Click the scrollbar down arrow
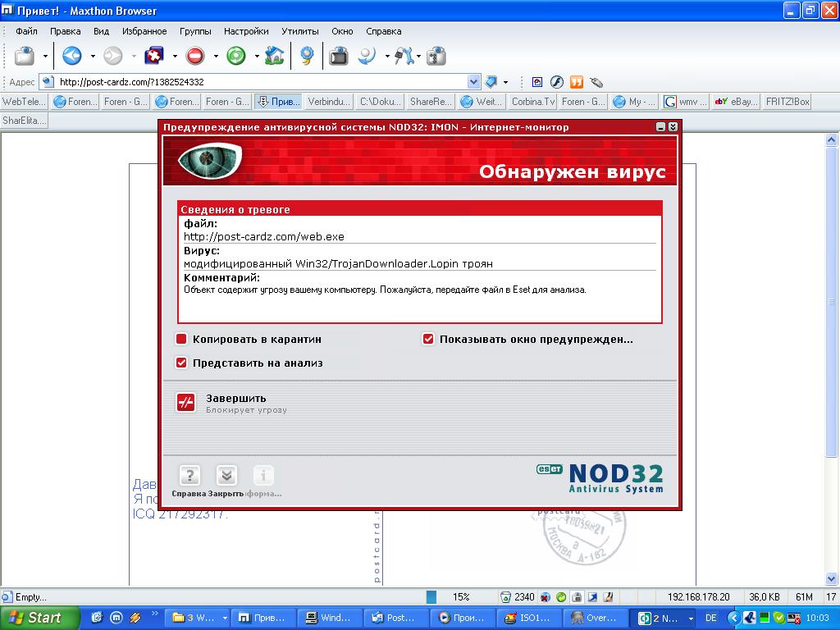 831,578
